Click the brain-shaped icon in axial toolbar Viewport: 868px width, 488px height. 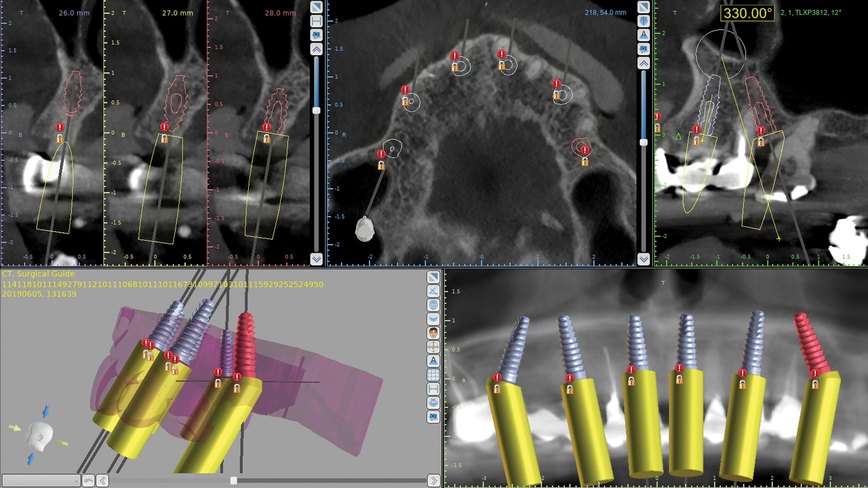643,21
